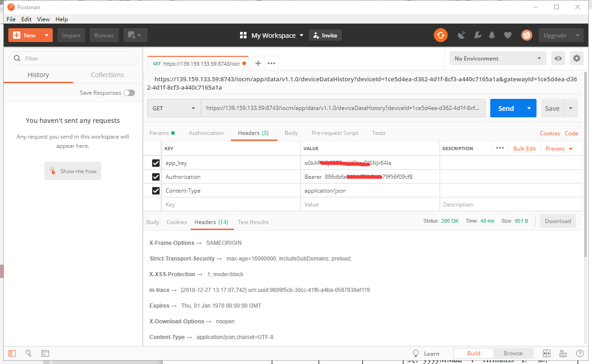Image resolution: width=592 pixels, height=364 pixels.
Task: Open My Workspace dropdown
Action: coord(277,35)
